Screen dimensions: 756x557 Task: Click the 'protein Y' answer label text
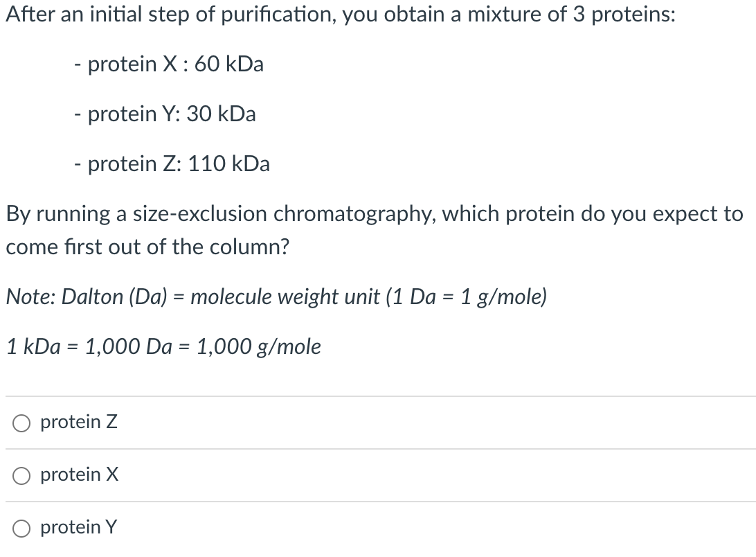click(x=79, y=528)
